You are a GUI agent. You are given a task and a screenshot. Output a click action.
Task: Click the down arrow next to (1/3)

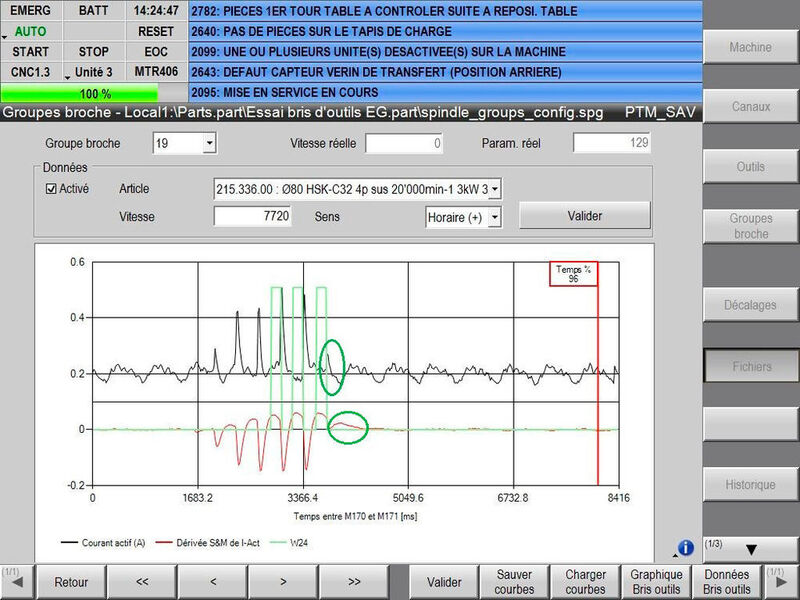click(x=751, y=549)
